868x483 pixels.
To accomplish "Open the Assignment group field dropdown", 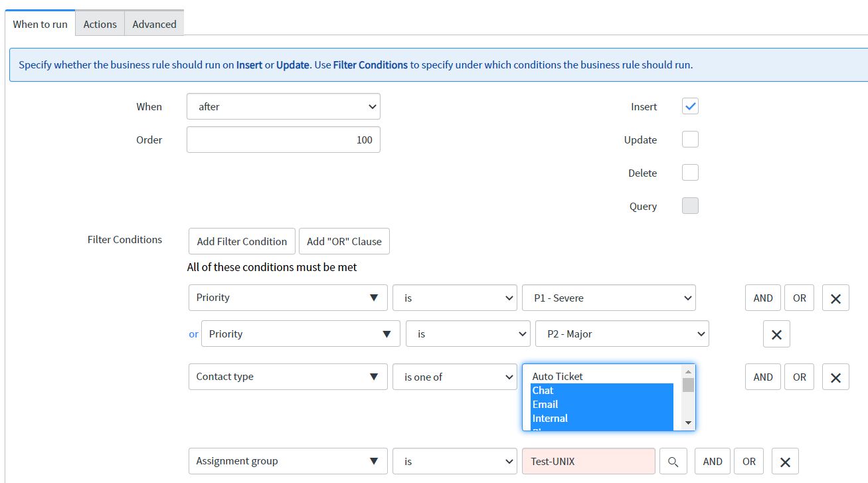I will click(288, 461).
